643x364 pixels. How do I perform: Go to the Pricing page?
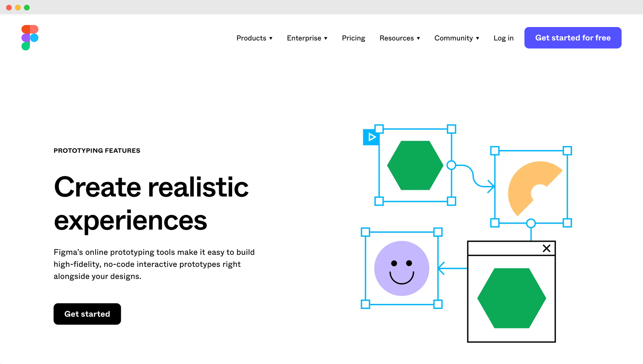click(x=353, y=38)
